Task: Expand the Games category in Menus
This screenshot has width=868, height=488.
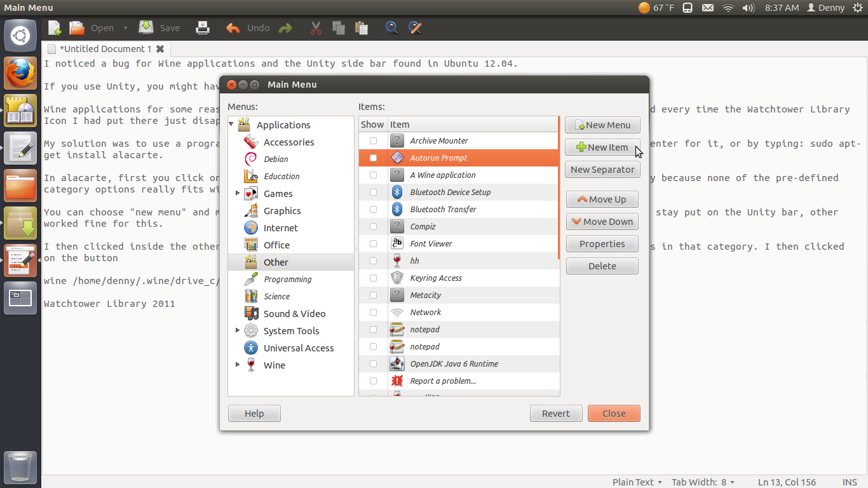Action: pos(237,193)
